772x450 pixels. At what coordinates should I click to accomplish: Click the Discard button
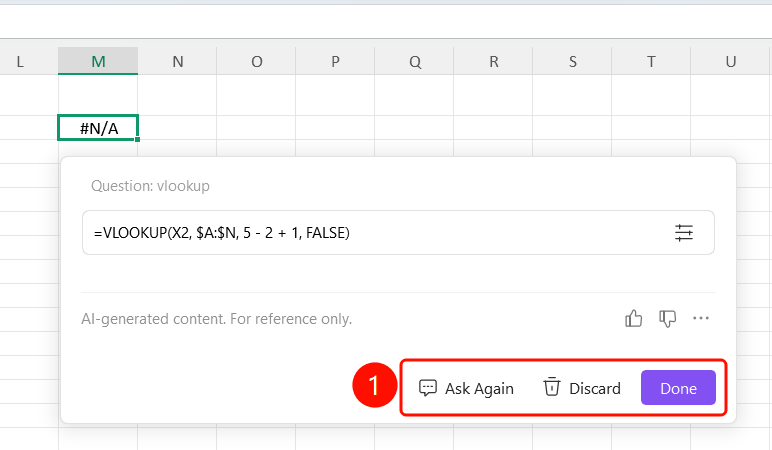tap(581, 388)
